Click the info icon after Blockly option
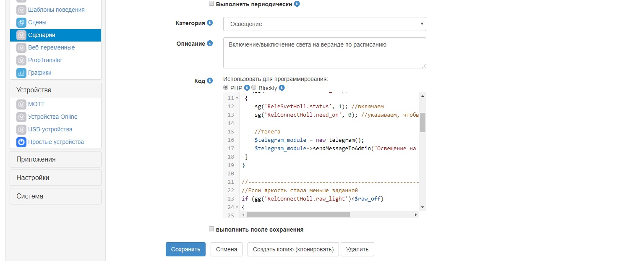Viewport: 644px width, 261px height. pyautogui.click(x=282, y=88)
